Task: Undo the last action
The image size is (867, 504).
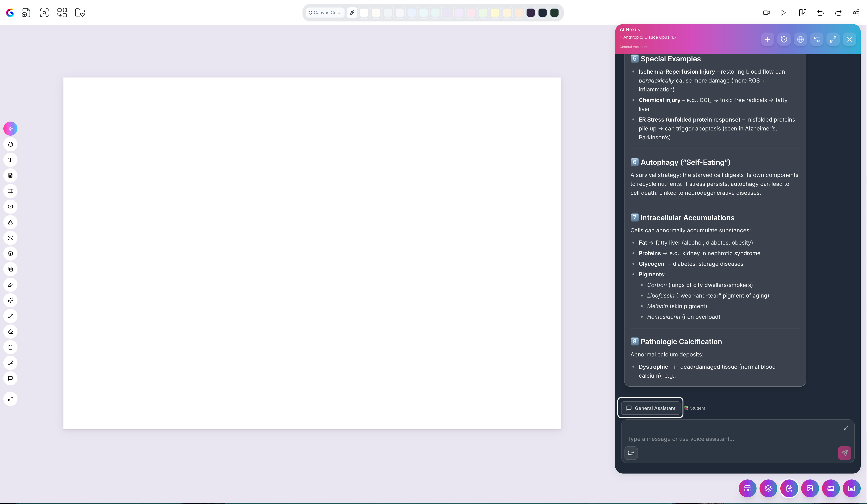Action: coord(821,13)
